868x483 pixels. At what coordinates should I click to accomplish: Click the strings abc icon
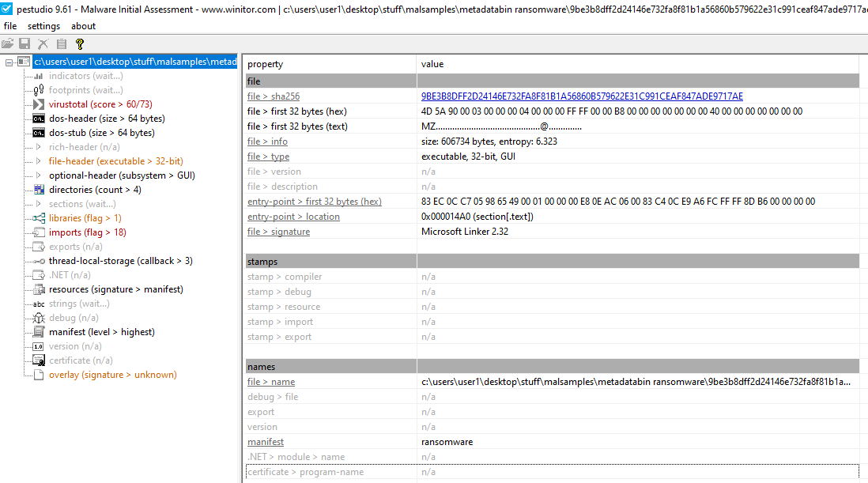click(x=39, y=304)
